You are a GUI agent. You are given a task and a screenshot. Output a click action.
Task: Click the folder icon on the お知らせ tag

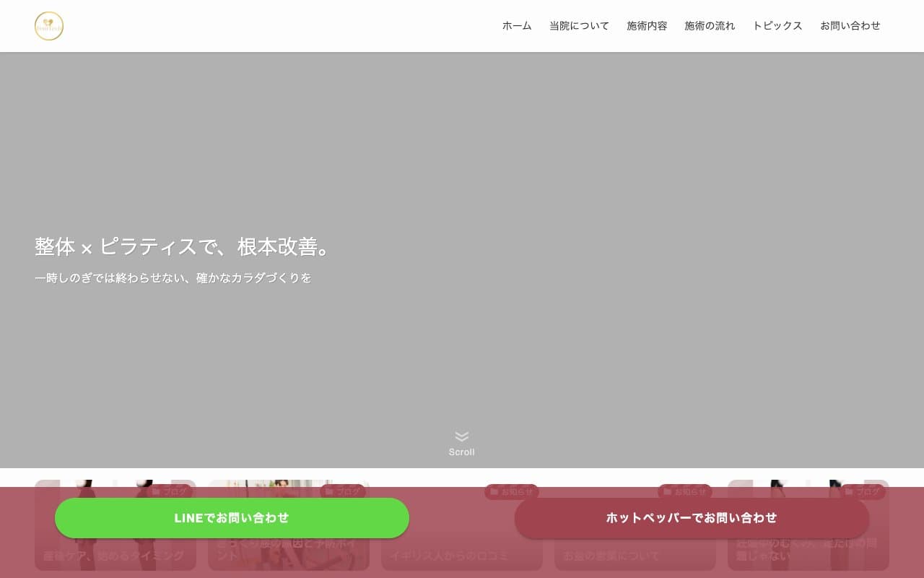pos(494,491)
